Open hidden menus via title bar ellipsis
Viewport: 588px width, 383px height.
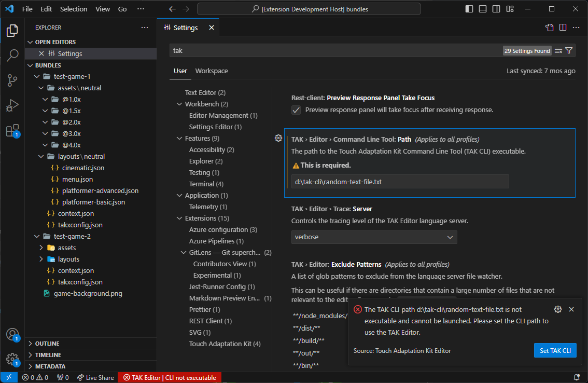141,9
